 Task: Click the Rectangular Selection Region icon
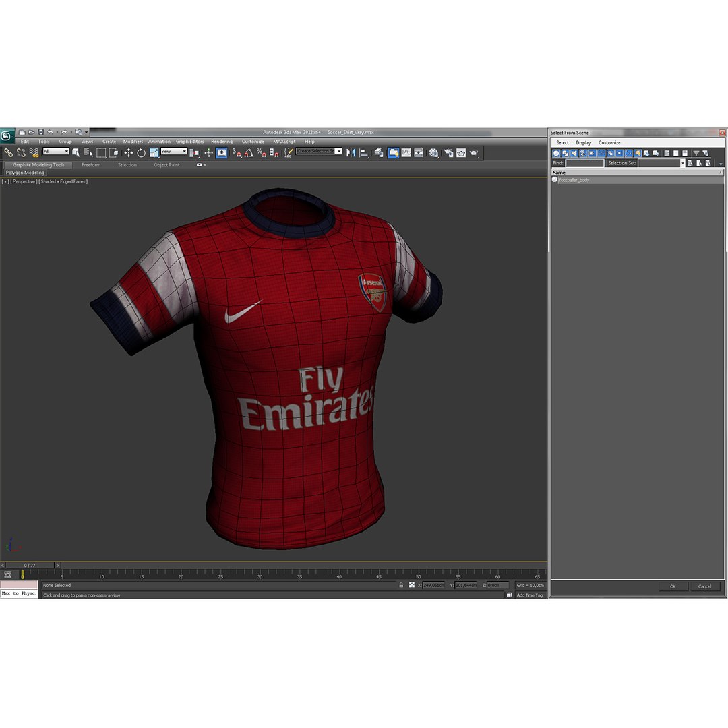pyautogui.click(x=101, y=152)
